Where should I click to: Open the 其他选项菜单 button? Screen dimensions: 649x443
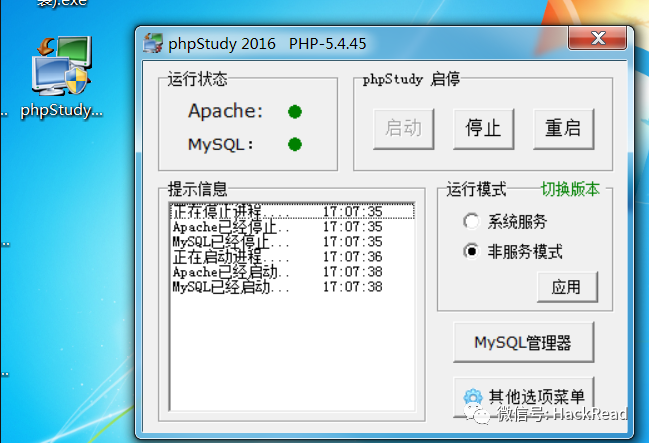click(x=524, y=397)
